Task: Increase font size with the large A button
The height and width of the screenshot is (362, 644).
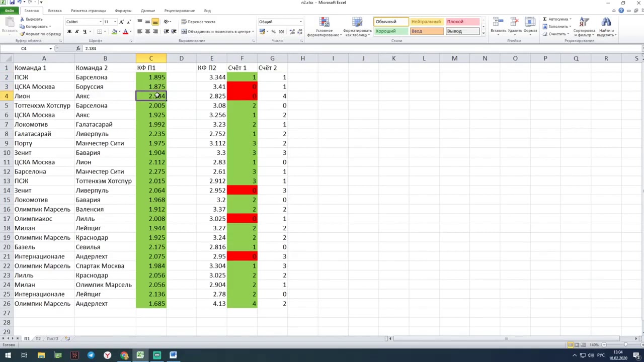Action: coord(121,22)
